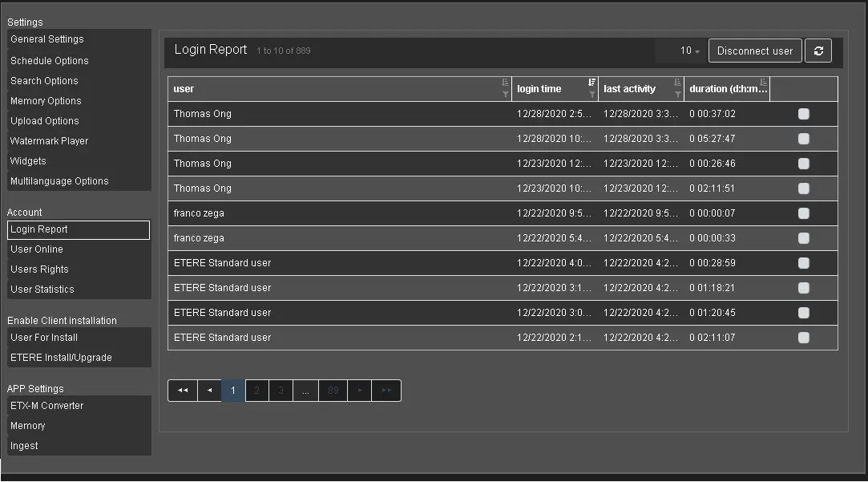Filter the last activity column
This screenshot has width=868, height=482.
pyautogui.click(x=677, y=95)
